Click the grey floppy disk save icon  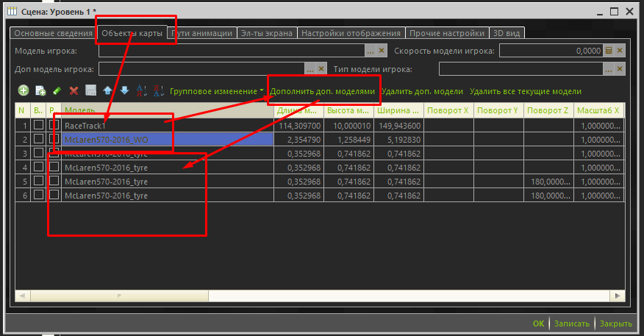click(x=90, y=90)
